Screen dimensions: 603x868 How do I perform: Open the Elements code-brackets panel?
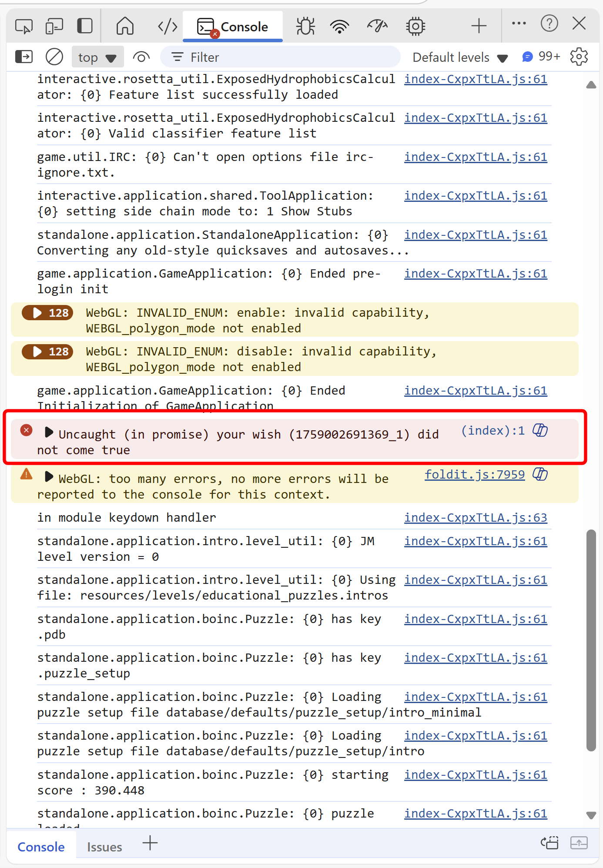click(x=167, y=27)
